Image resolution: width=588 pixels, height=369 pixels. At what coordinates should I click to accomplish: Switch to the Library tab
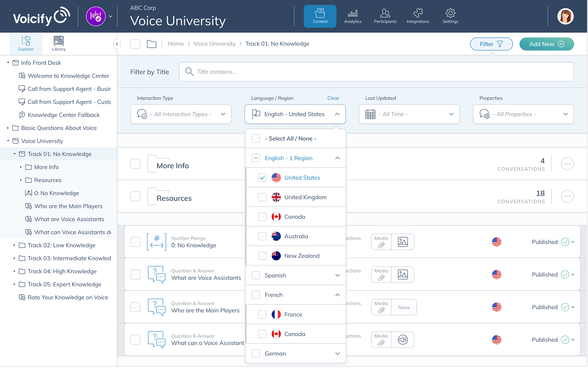coord(59,43)
